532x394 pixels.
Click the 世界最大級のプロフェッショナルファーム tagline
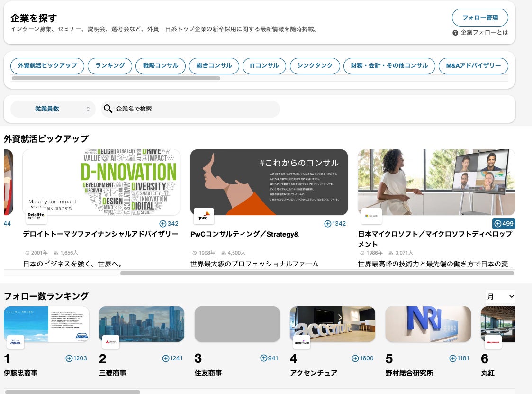[254, 264]
